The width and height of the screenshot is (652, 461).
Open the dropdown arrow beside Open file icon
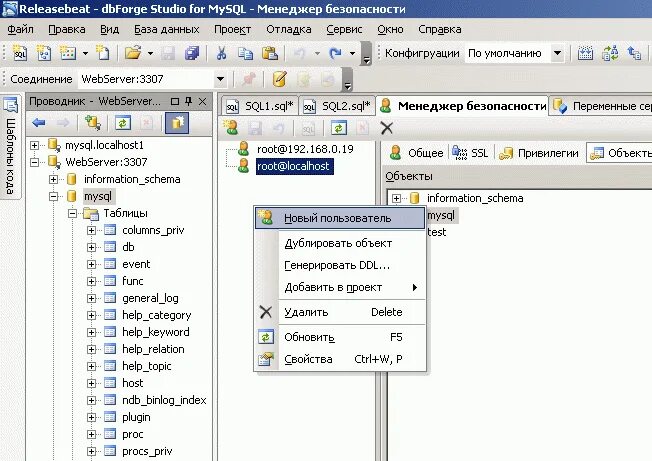150,54
